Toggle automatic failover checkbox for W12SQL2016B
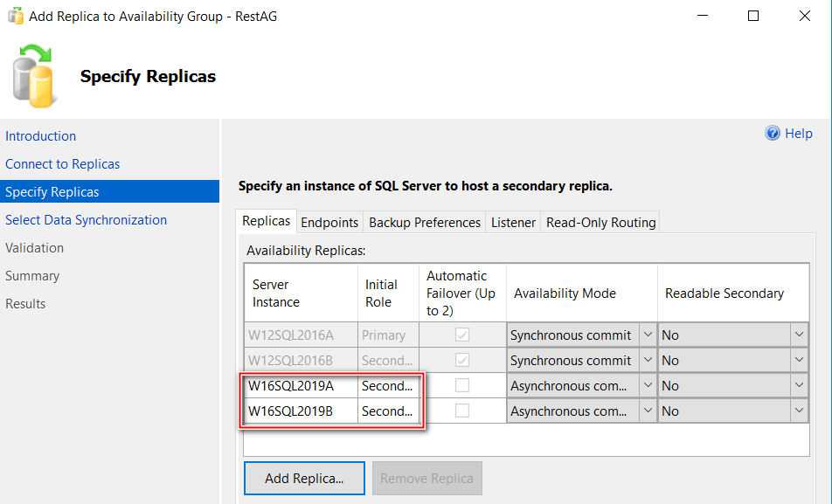The height and width of the screenshot is (504, 832). [461, 360]
